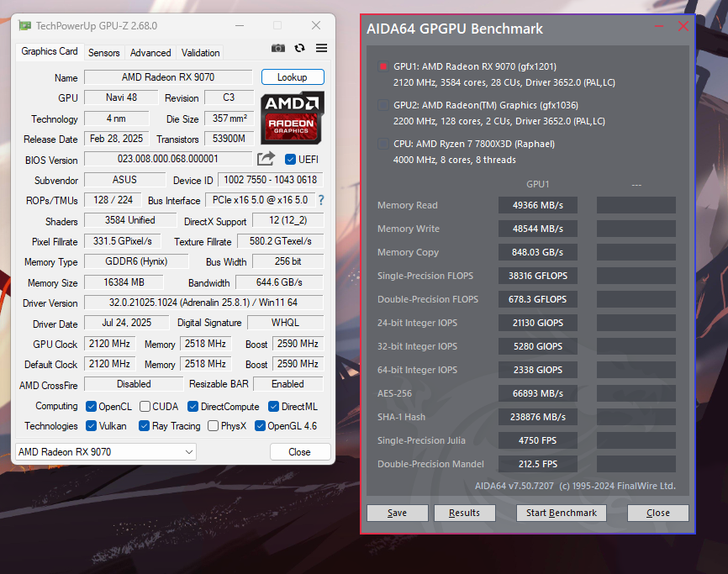Click the GPU-Z refresh icon
This screenshot has height=574, width=728.
click(300, 48)
